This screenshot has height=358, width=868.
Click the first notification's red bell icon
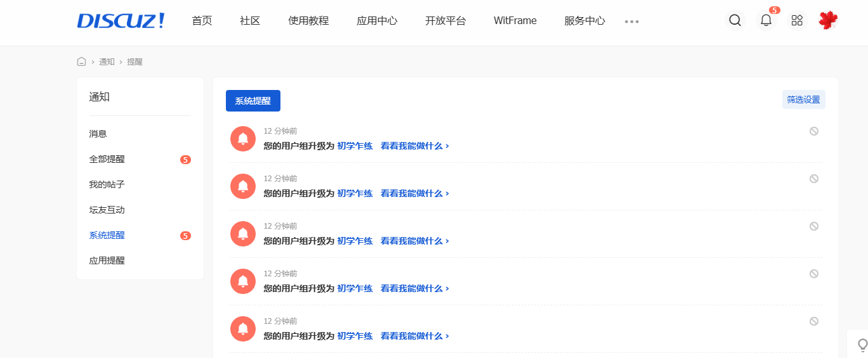(242, 139)
